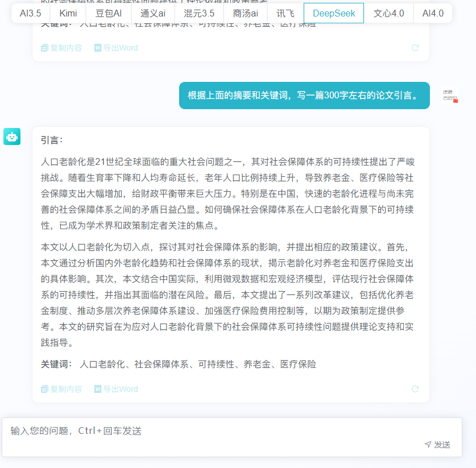Screen dimensions: 476x468
Task: Choose the 混元3.5 tab
Action: point(199,13)
